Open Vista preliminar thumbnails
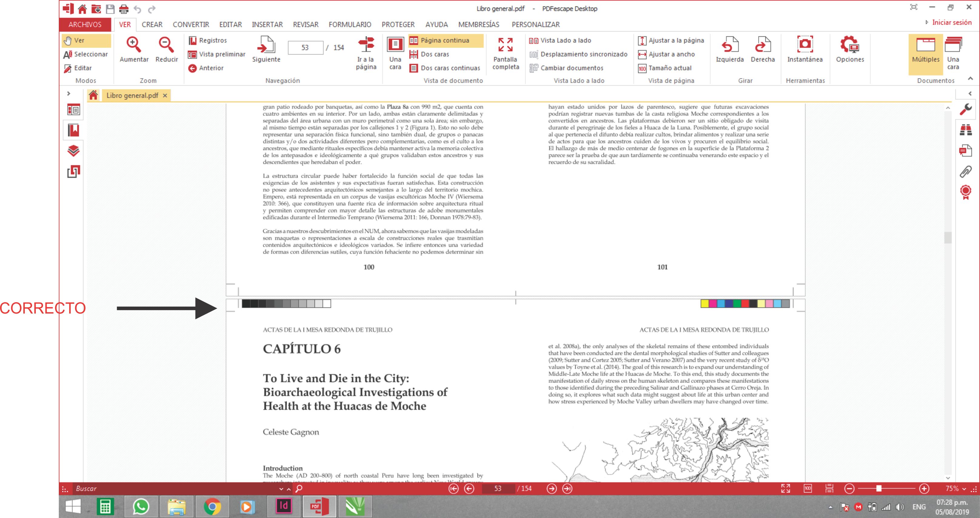Image resolution: width=980 pixels, height=518 pixels. click(217, 55)
